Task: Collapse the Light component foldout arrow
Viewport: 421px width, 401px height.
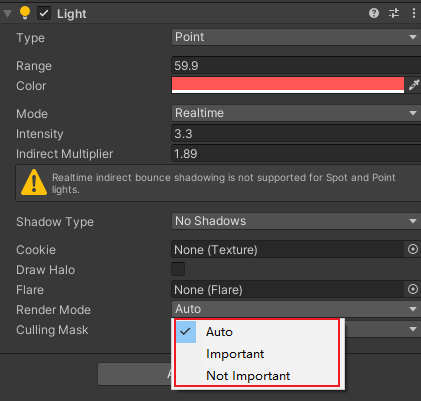Action: [x=7, y=14]
